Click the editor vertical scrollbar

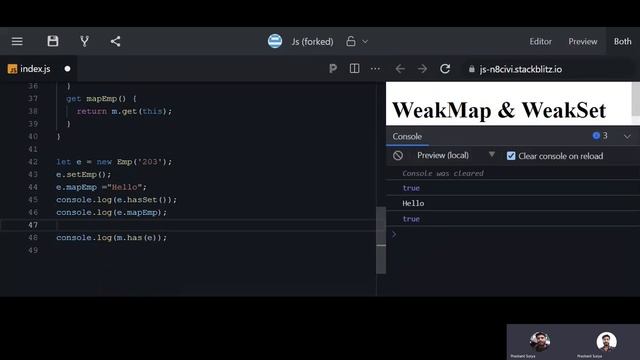pyautogui.click(x=381, y=240)
